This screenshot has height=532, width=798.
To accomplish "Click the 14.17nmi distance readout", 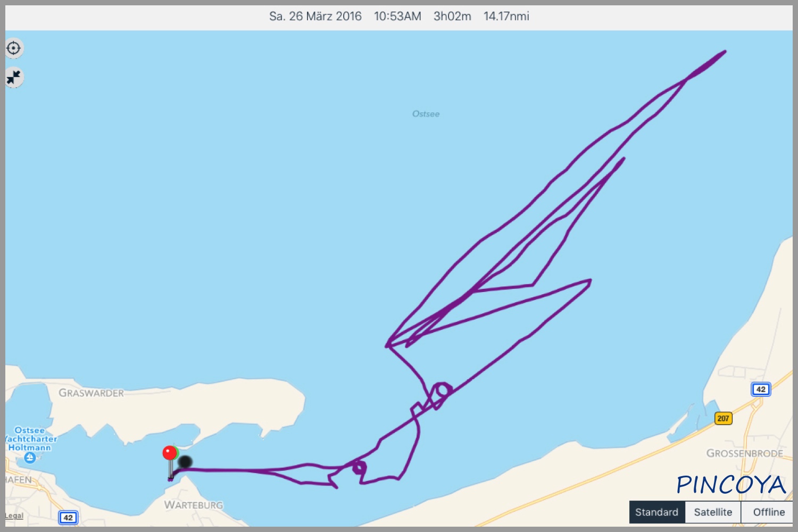I will tap(506, 16).
